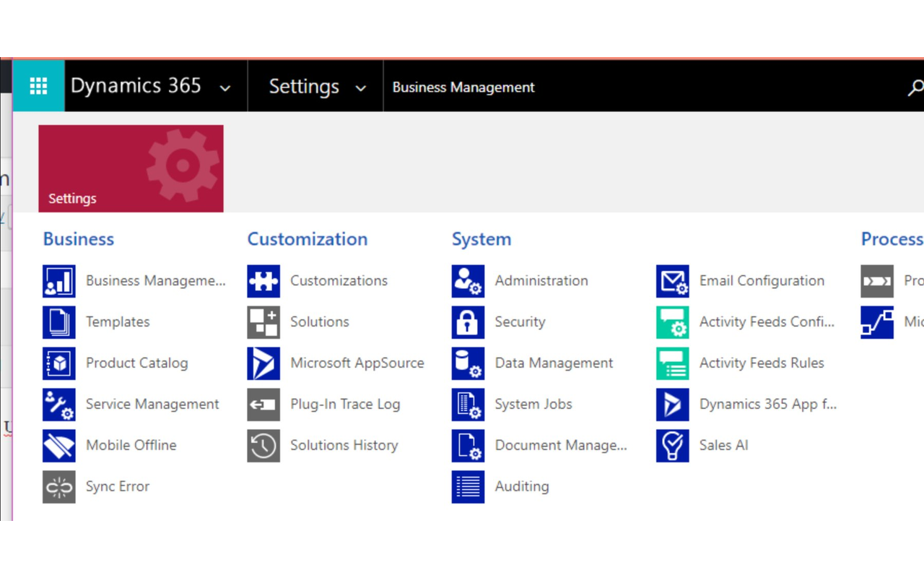Open the Dynamics 365 App f... link text

click(768, 405)
